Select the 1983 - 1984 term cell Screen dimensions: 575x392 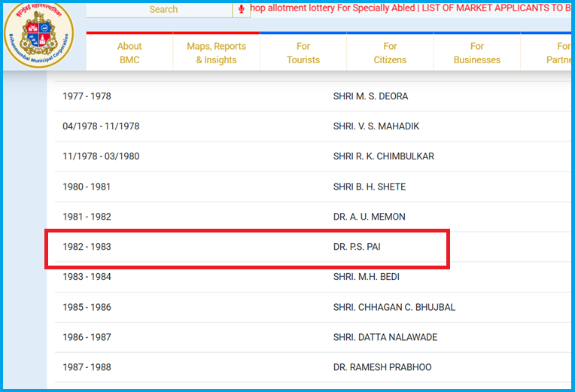pos(87,277)
